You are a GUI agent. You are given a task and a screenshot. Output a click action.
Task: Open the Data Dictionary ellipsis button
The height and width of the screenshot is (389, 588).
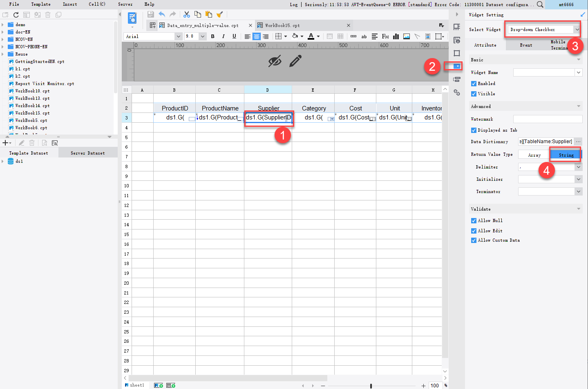[579, 142]
